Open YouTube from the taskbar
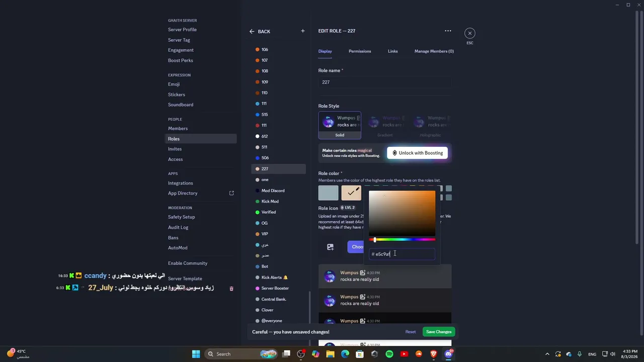 404,354
